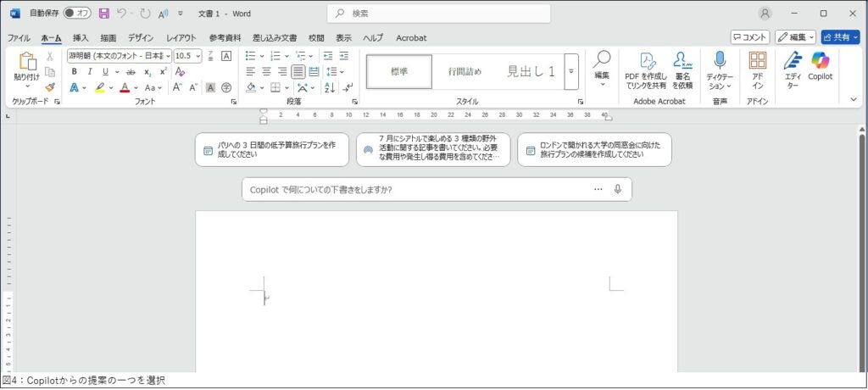The width and height of the screenshot is (868, 390).
Task: Switch to the Layout (レイアウト) tab
Action: pyautogui.click(x=181, y=38)
